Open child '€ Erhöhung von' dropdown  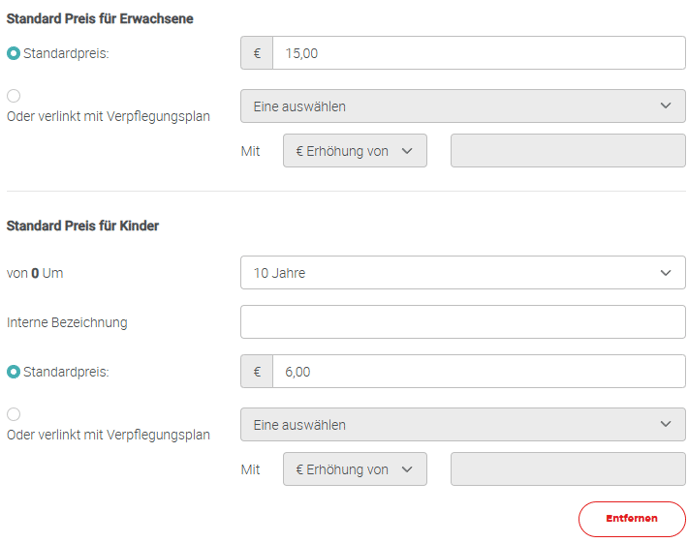[x=355, y=469]
